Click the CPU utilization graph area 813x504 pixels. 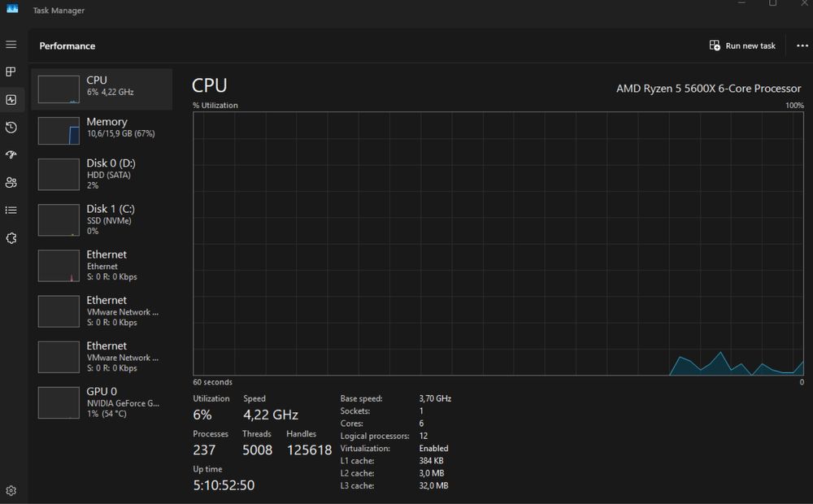(498, 243)
